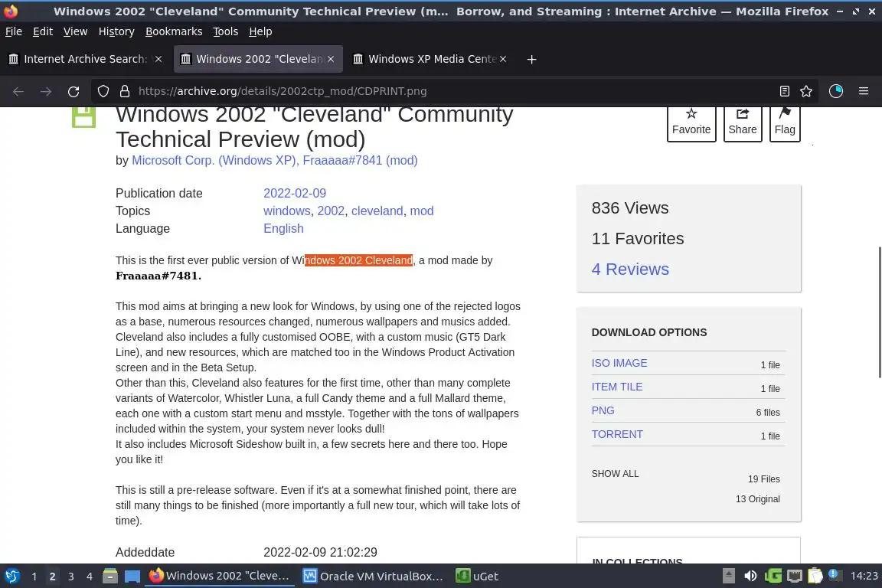View site security padlock info
Screen dimensions: 882x588
click(125, 91)
